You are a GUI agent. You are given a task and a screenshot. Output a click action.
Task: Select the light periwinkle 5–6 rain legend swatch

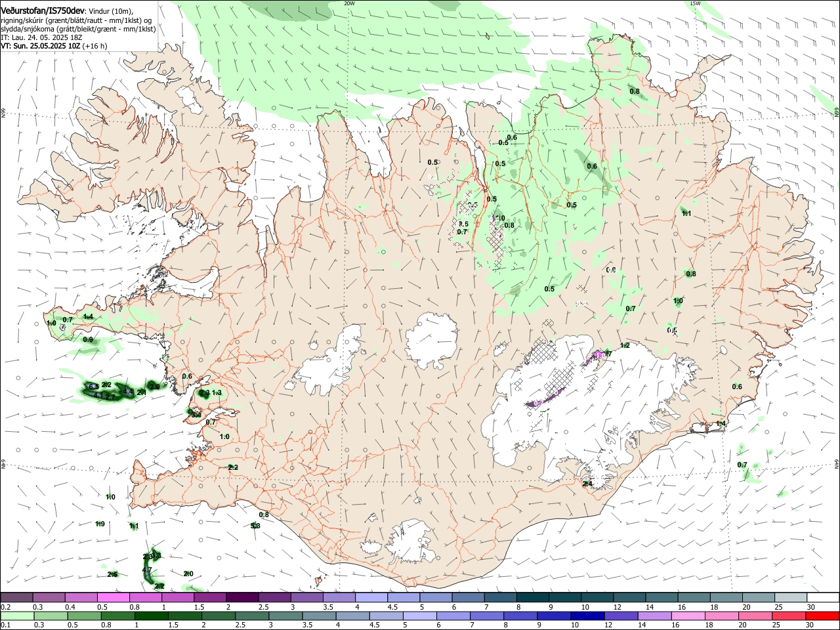(x=420, y=616)
